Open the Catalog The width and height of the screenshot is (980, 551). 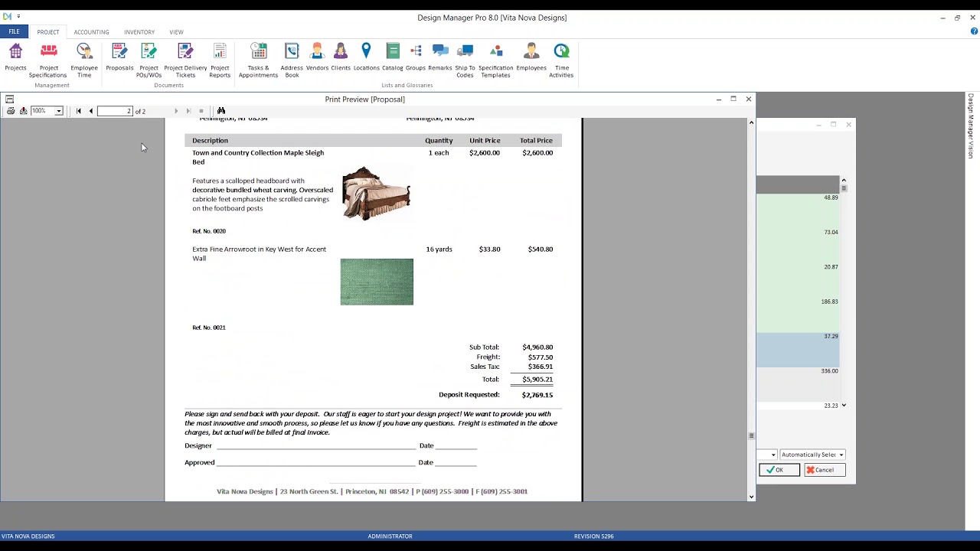393,58
